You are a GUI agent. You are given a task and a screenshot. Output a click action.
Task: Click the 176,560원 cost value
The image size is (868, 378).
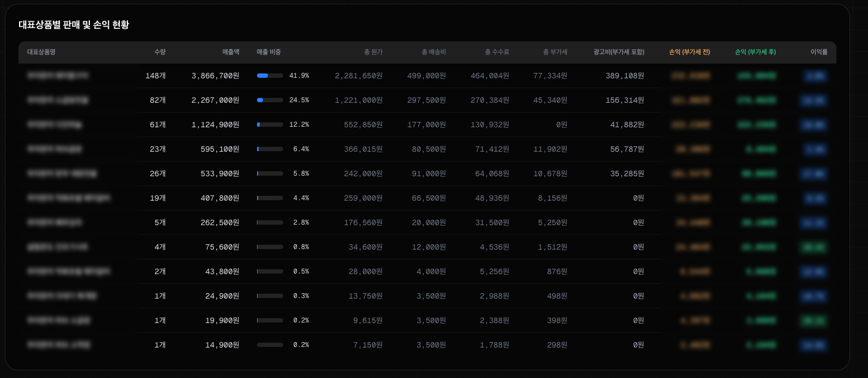pos(363,222)
